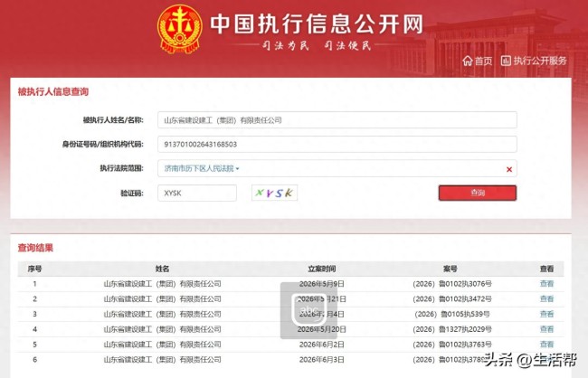Click date 2026年6月3日 cell
This screenshot has width=588, height=378.
(322, 360)
